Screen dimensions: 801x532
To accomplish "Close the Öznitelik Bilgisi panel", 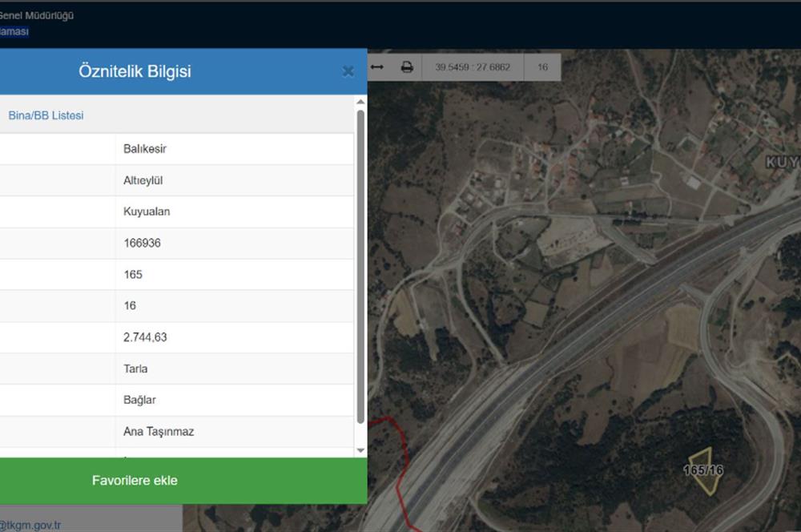I will point(348,71).
